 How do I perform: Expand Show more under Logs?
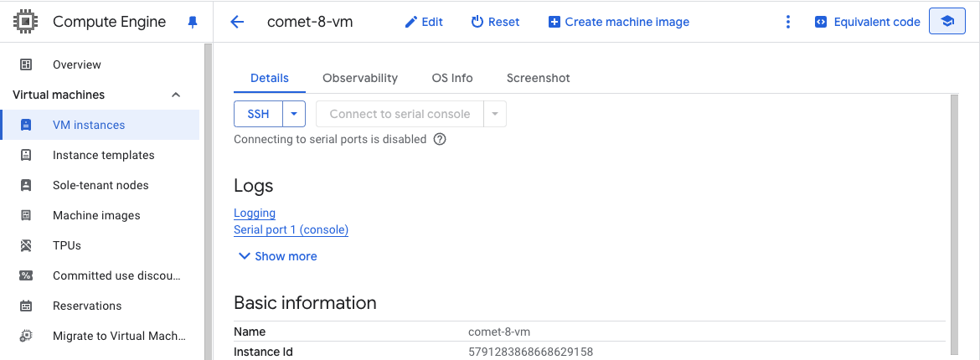point(277,256)
